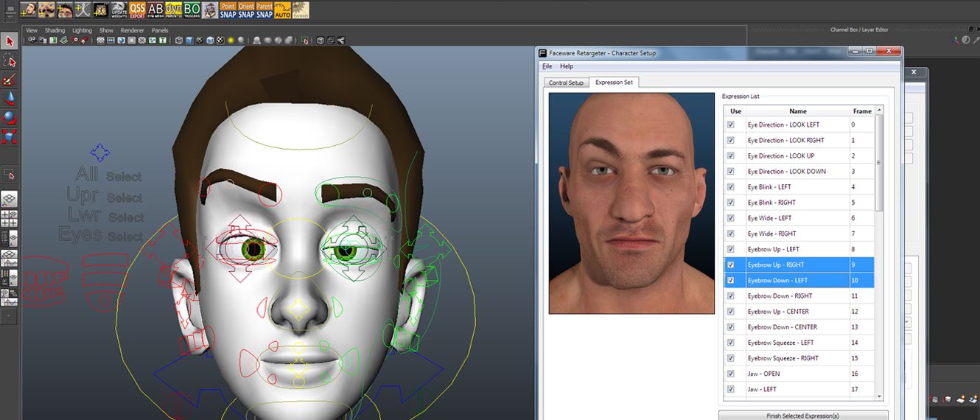Click the Upr Select rig control
Viewport: 980px width, 420px height.
click(x=105, y=196)
